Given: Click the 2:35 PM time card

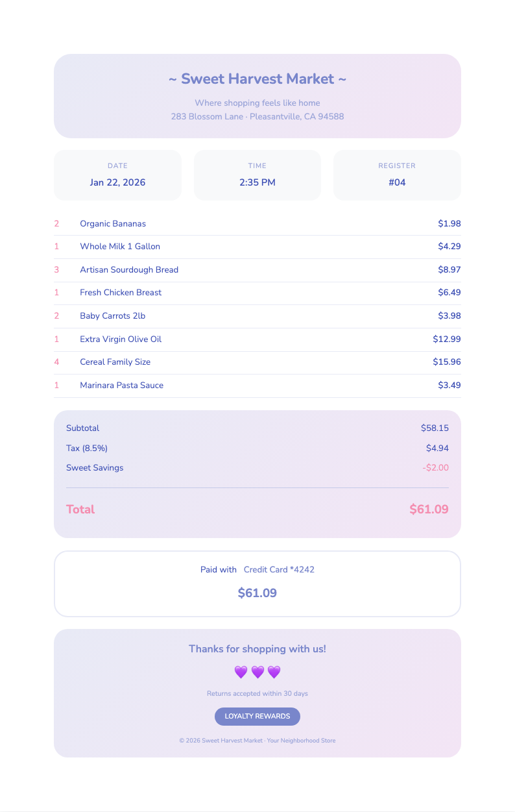Looking at the screenshot, I should [x=257, y=175].
